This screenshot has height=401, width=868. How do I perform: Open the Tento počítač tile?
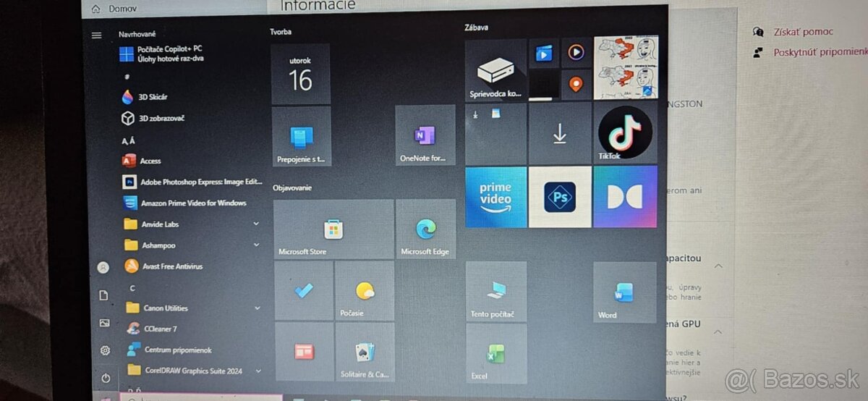[496, 292]
